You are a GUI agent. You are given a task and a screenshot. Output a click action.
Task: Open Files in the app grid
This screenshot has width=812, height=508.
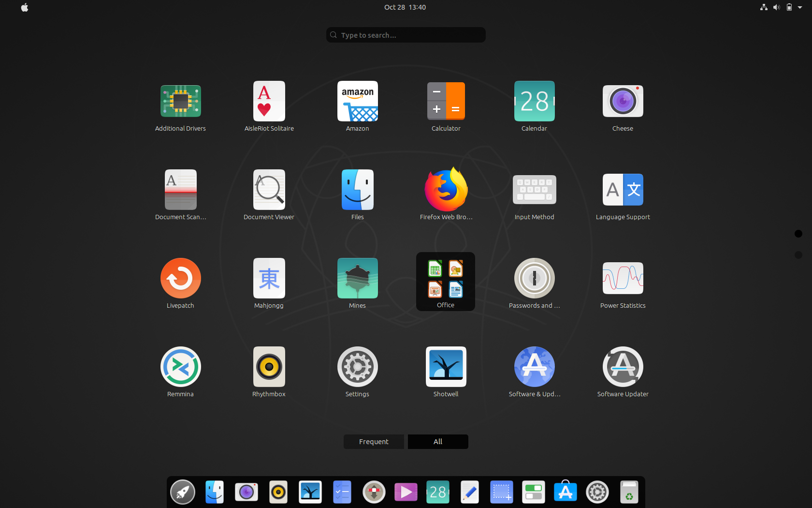click(x=358, y=190)
